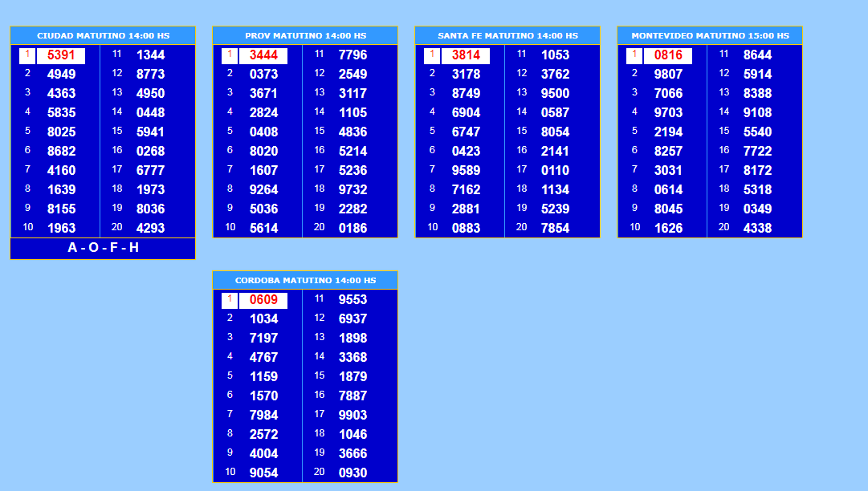Click Cordoba first prize number 0609

(x=263, y=300)
